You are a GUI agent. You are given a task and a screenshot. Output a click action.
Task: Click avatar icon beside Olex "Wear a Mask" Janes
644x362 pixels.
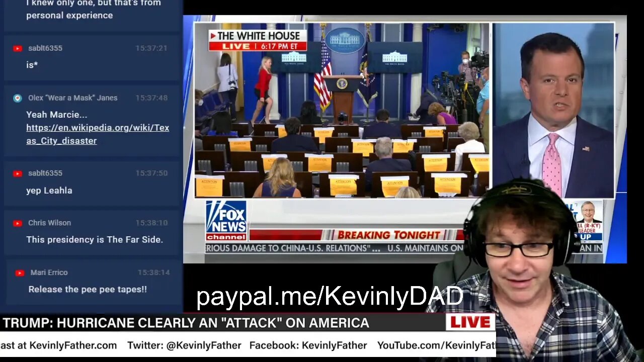pyautogui.click(x=18, y=98)
